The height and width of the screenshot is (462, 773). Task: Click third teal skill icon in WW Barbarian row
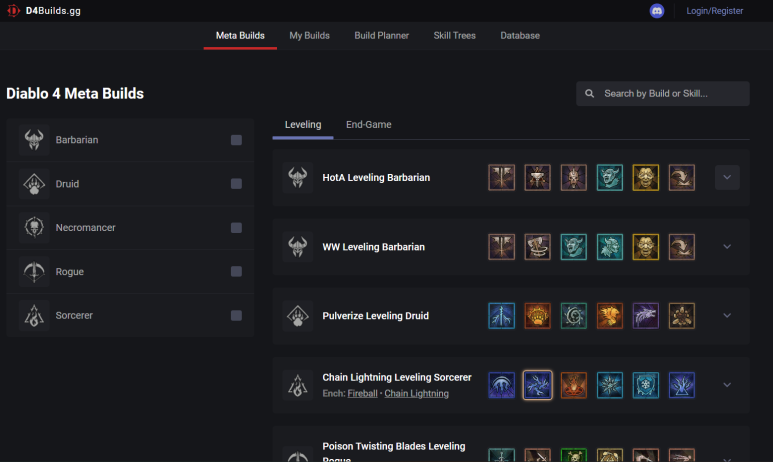[573, 247]
